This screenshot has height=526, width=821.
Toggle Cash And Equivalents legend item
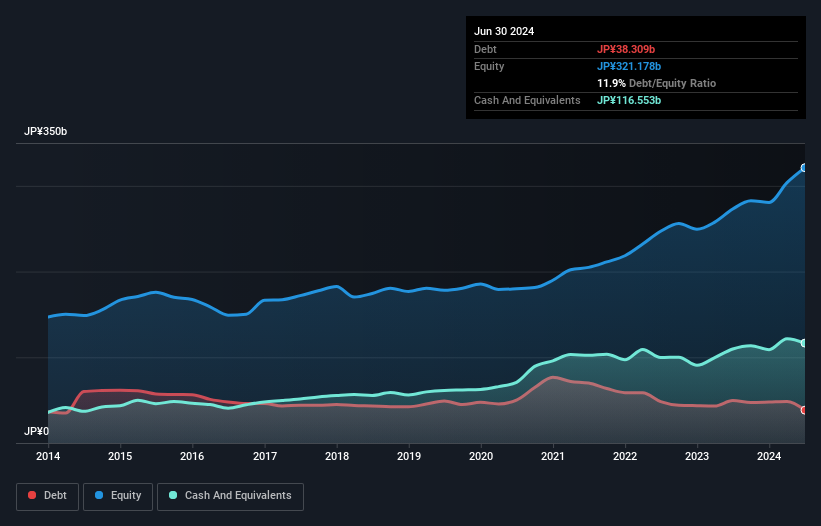tap(230, 496)
